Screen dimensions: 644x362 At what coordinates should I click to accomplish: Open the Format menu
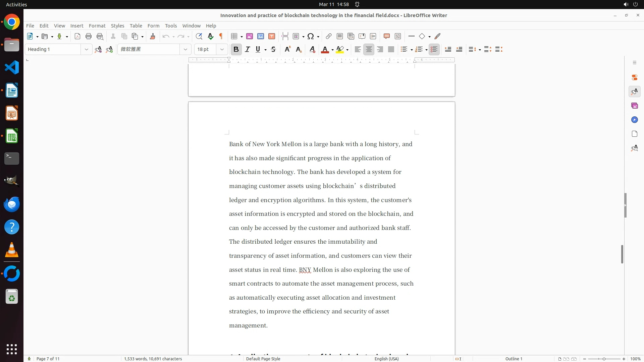[97, 25]
